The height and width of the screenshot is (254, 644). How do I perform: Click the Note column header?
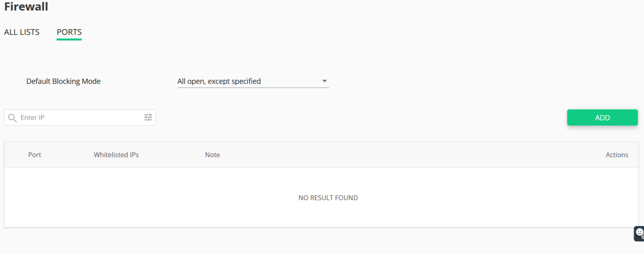pos(212,155)
